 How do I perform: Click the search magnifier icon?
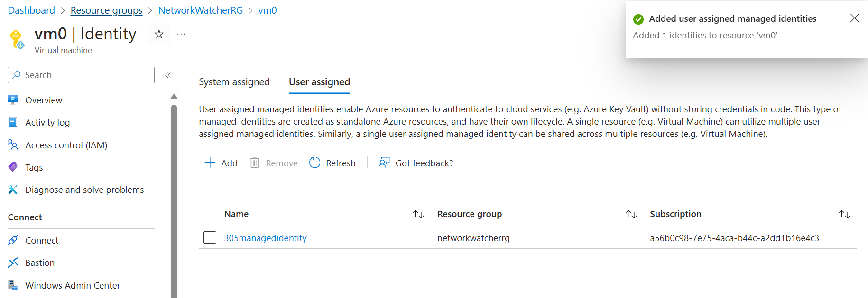(x=17, y=75)
